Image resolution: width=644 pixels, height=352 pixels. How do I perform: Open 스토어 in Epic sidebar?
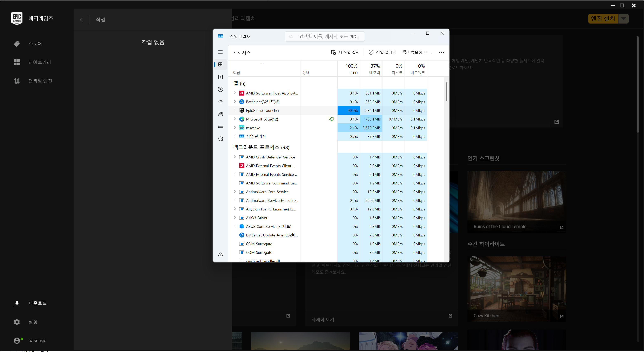(35, 44)
